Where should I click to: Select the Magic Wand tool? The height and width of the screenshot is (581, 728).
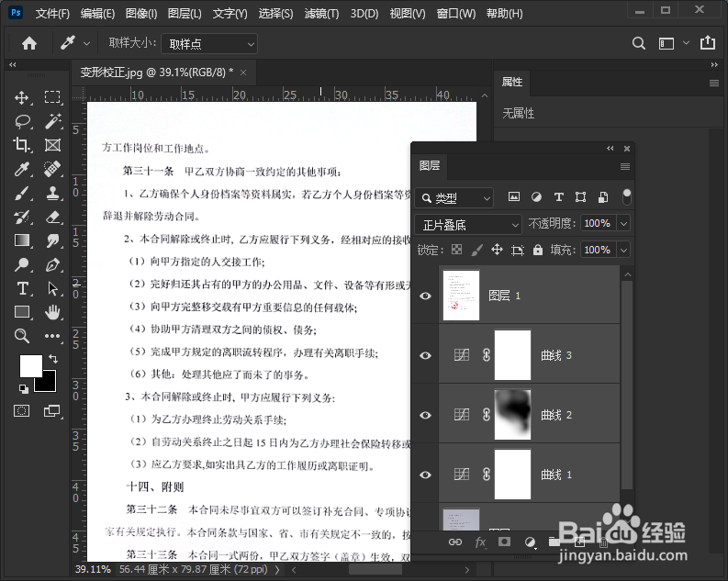click(53, 121)
